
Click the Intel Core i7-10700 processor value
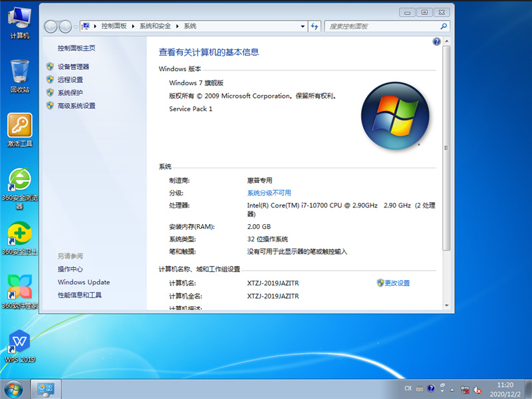tap(341, 209)
